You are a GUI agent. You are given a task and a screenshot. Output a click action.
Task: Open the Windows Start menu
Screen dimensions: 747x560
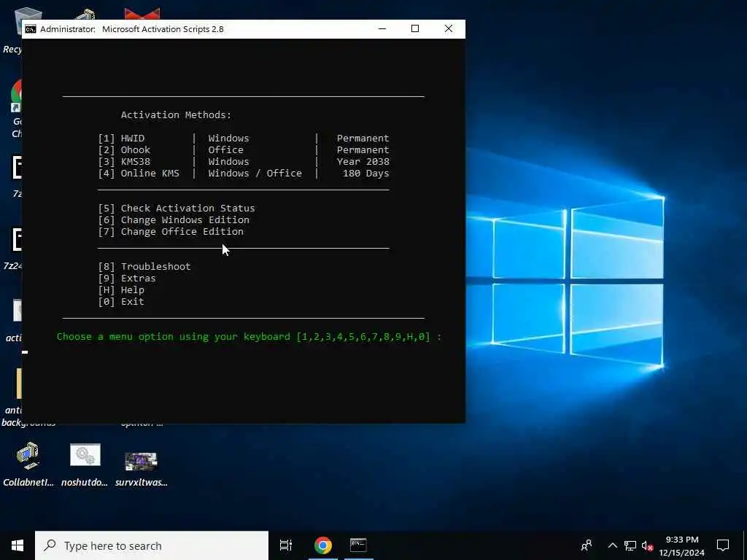(x=18, y=545)
